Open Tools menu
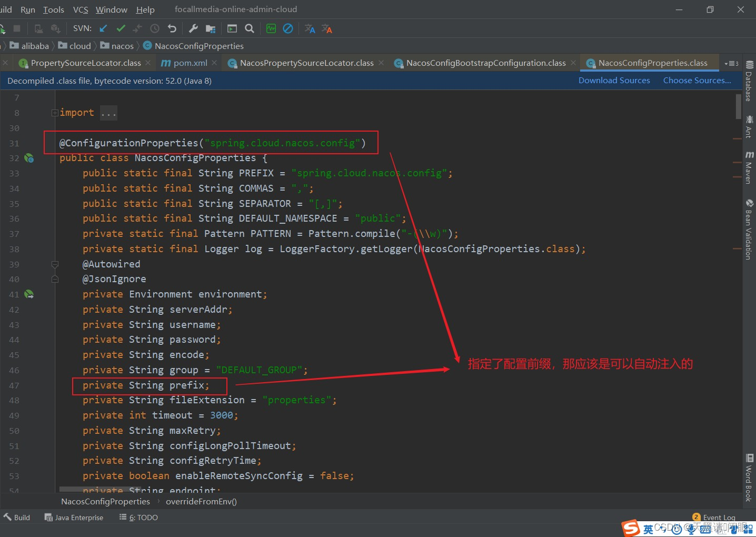The image size is (756, 537). (53, 9)
